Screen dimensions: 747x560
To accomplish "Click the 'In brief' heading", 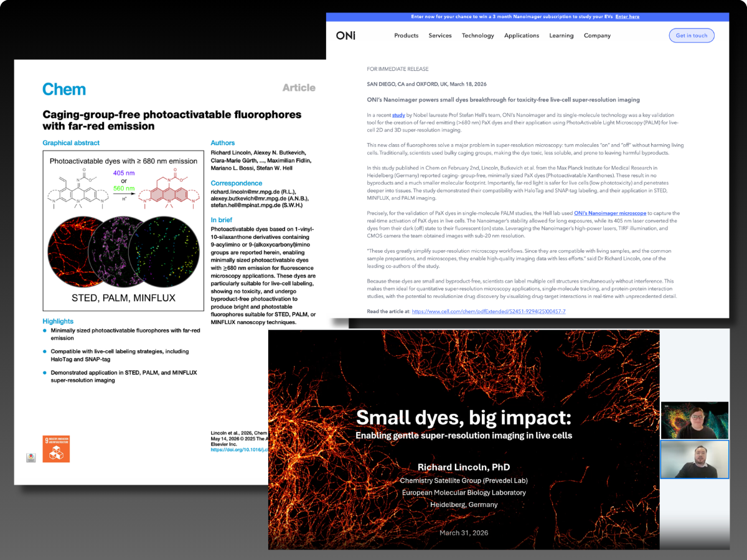I will pos(222,220).
